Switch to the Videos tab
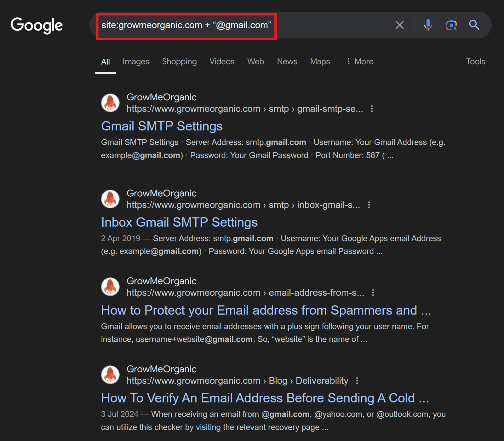The height and width of the screenshot is (441, 504). (x=222, y=61)
